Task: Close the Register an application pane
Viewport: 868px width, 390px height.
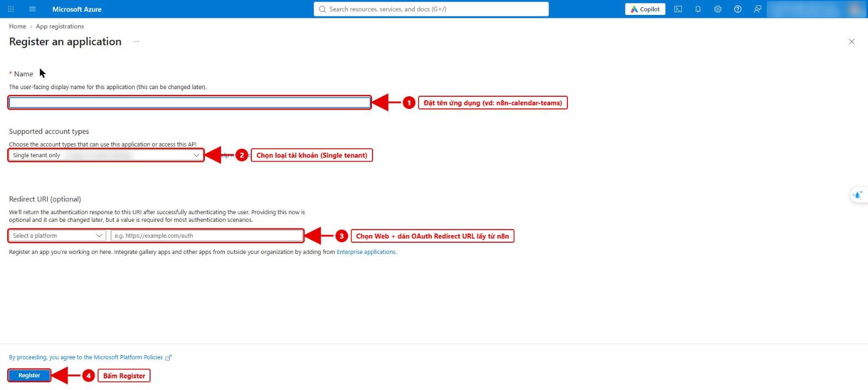Action: click(852, 41)
